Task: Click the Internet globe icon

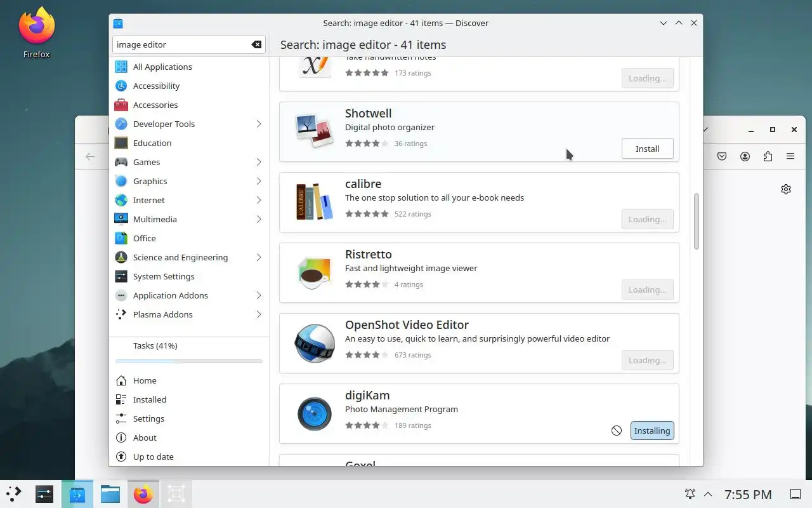Action: click(x=121, y=200)
